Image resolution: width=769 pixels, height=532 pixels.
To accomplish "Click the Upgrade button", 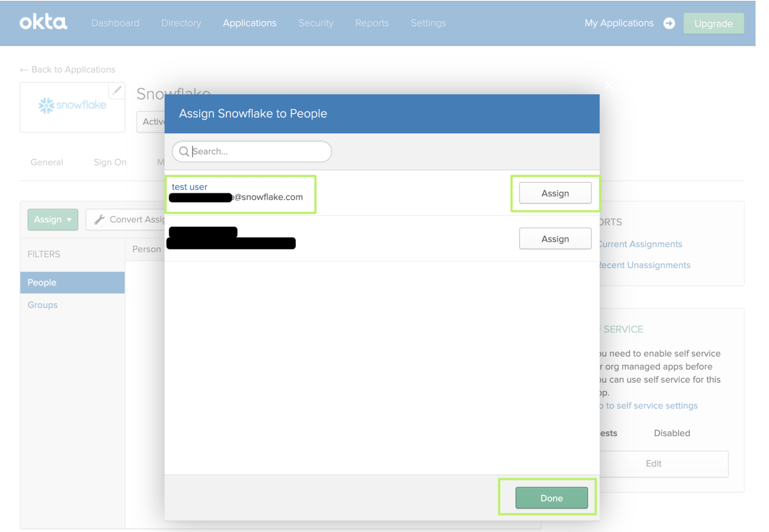I will (713, 23).
